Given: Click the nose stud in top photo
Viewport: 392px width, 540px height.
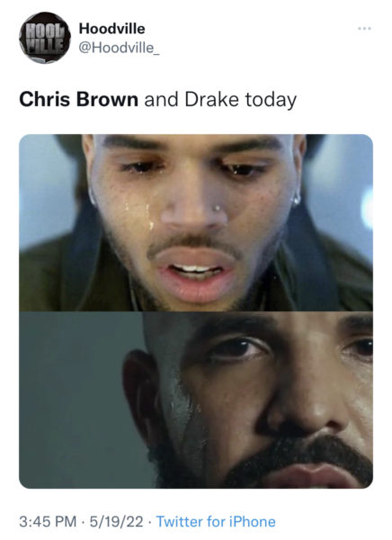Looking at the screenshot, I should [218, 208].
